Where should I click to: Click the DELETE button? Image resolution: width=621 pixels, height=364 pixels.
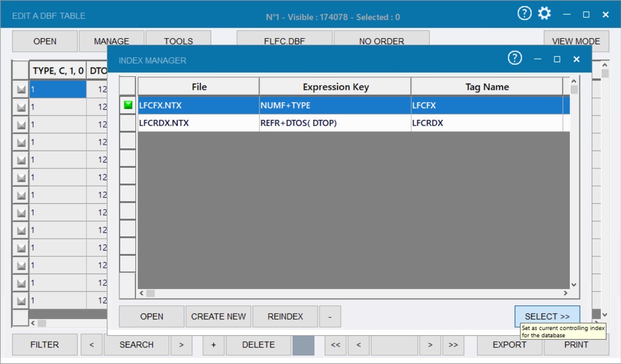coord(258,345)
